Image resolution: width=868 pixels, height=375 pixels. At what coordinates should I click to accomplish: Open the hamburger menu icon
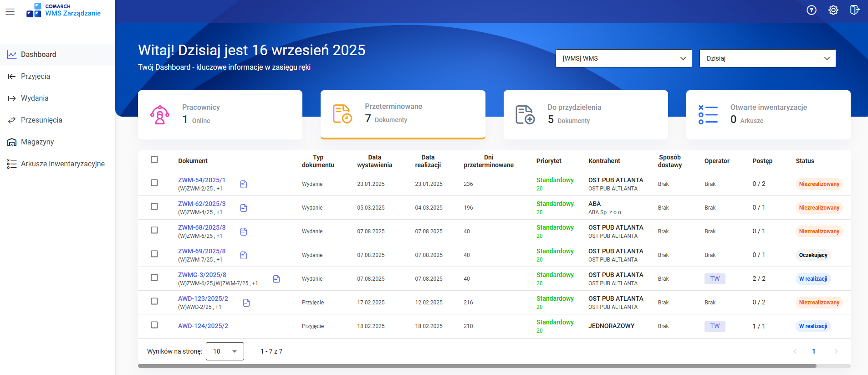pyautogui.click(x=10, y=12)
